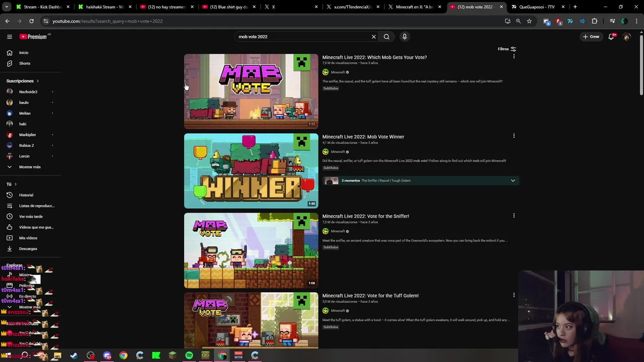644x362 pixels.
Task: Open options menu for Mob Vote Winner video
Action: coord(514,136)
